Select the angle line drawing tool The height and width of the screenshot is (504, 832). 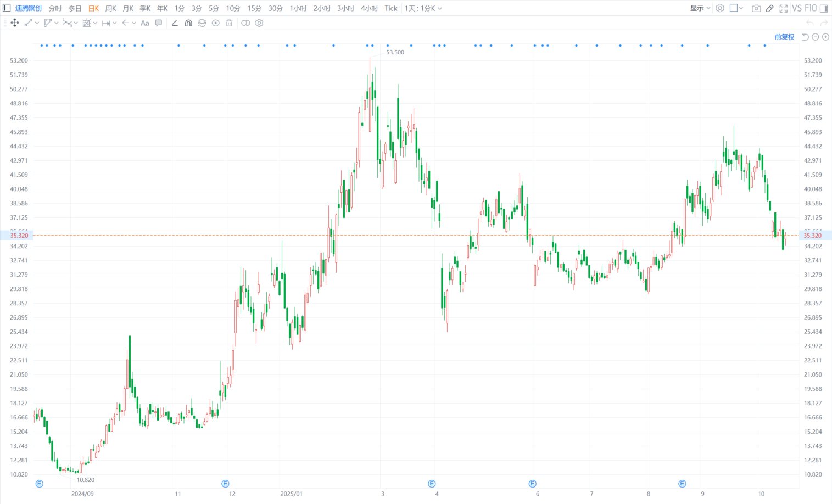coord(175,23)
